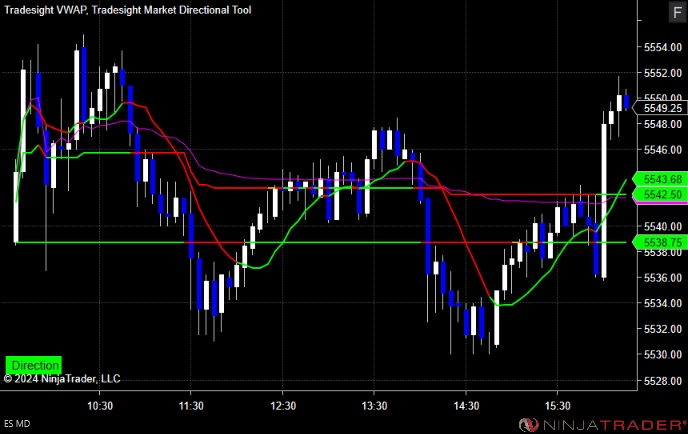Click the 5540.00 price axis label

coord(663,226)
